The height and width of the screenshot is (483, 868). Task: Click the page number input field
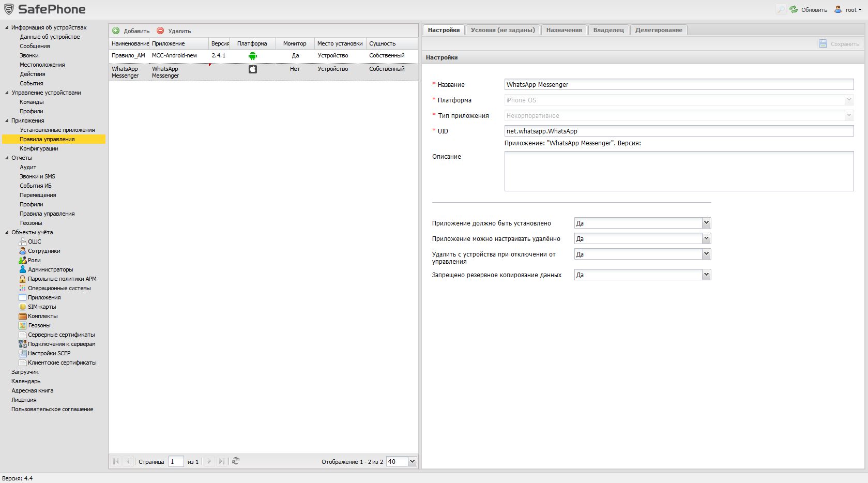[176, 461]
